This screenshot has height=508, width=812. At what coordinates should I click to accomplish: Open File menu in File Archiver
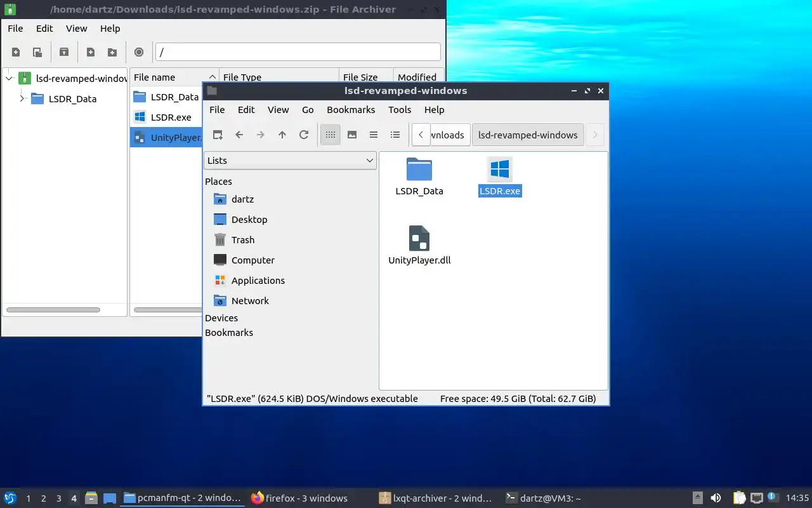click(x=15, y=29)
